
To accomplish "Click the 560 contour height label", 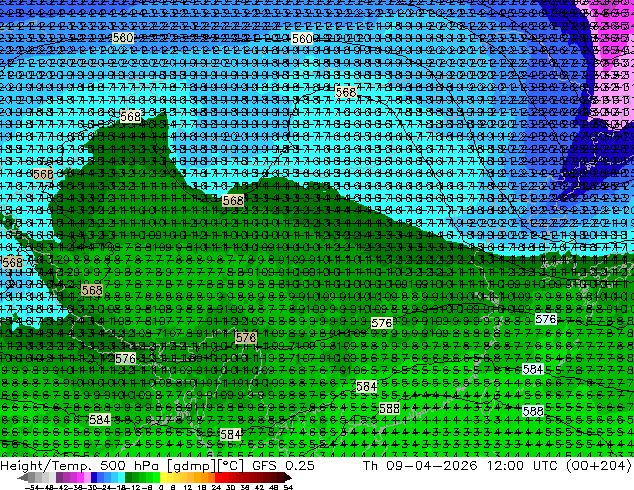I will click(302, 39).
